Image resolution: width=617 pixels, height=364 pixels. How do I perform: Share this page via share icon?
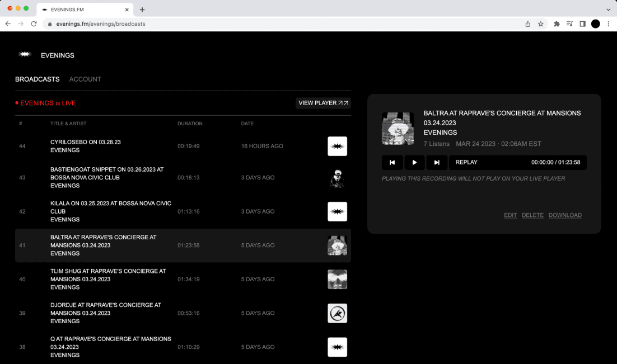tap(527, 24)
